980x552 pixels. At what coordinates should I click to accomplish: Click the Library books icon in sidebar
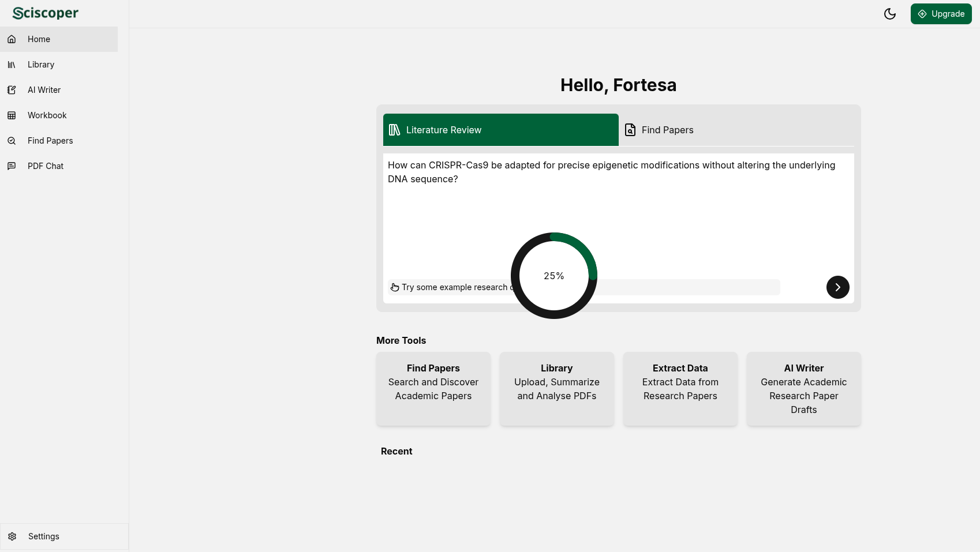click(12, 65)
